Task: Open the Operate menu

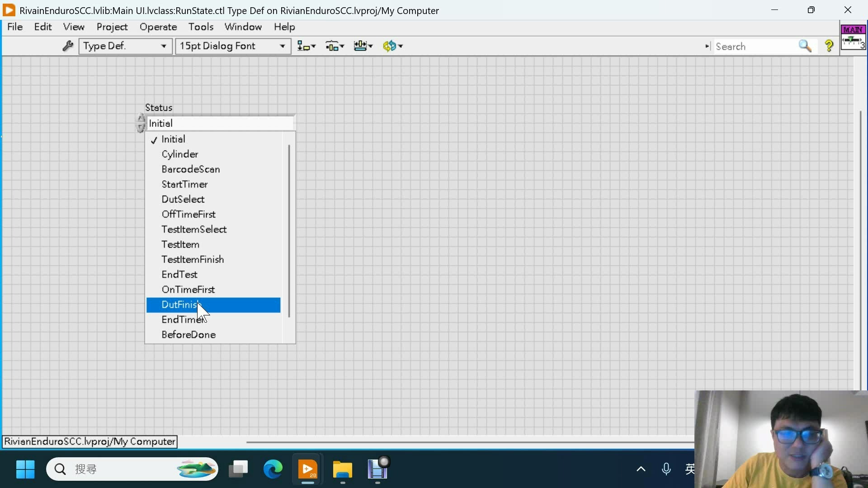Action: (x=158, y=27)
